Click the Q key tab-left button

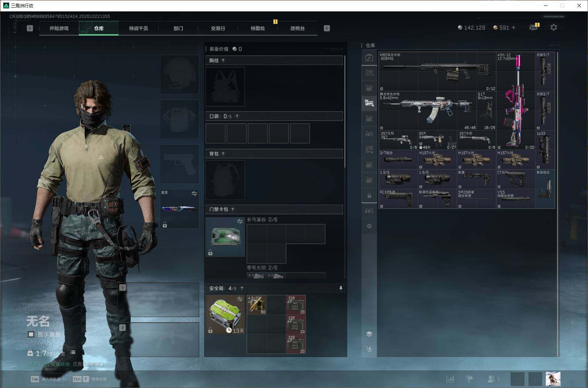point(30,28)
